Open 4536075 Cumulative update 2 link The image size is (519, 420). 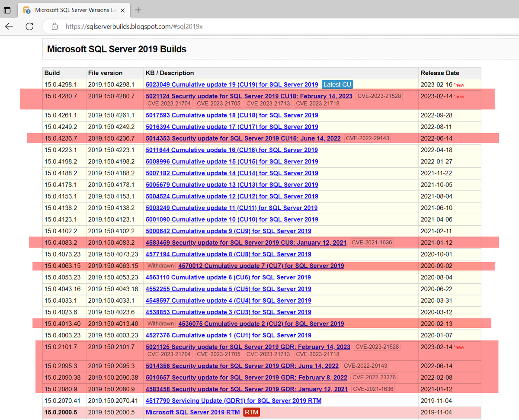tap(261, 324)
